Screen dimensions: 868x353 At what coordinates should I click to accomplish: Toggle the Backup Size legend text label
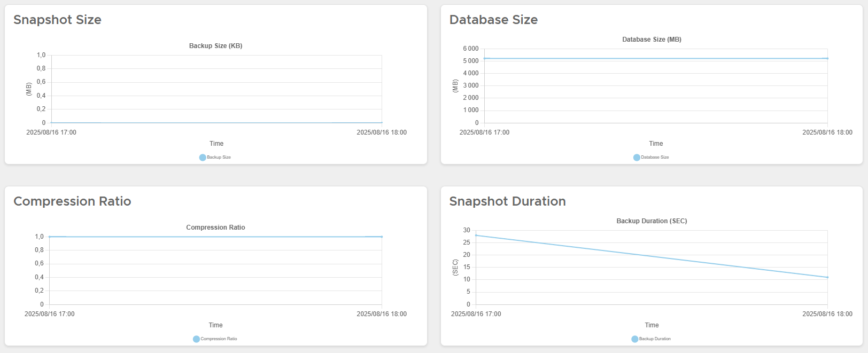tap(219, 158)
